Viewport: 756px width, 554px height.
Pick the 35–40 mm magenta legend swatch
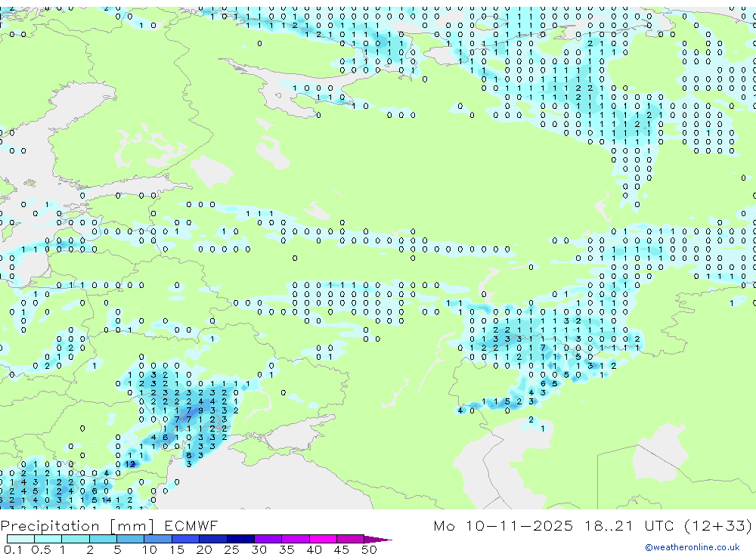[296, 539]
